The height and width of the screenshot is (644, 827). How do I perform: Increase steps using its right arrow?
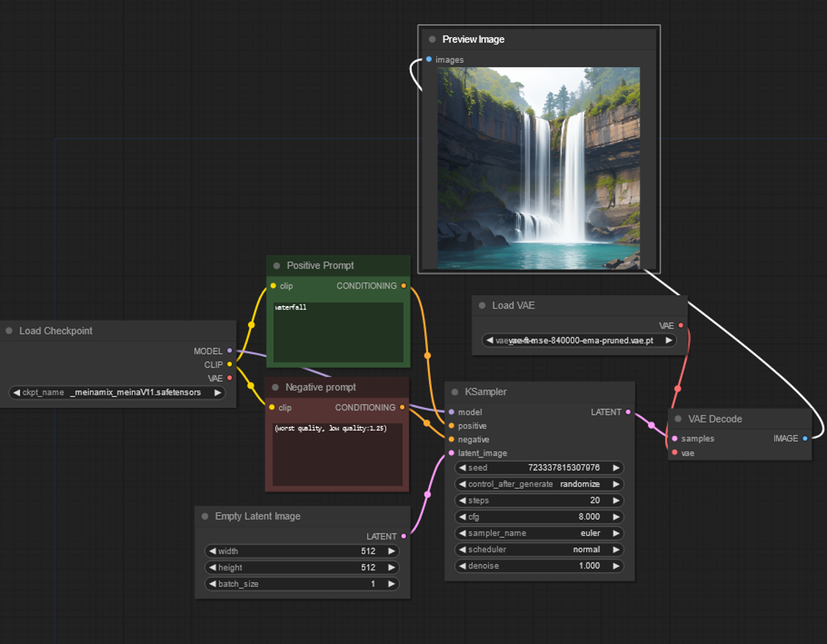(617, 500)
